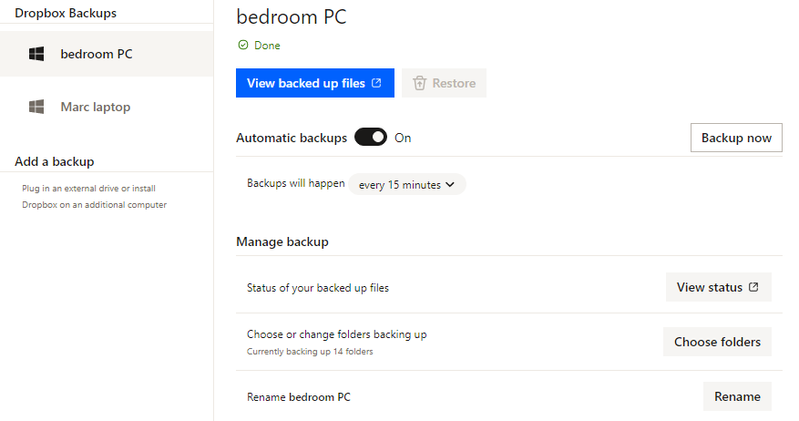Select the bedroom PC backup entry

pyautogui.click(x=96, y=54)
